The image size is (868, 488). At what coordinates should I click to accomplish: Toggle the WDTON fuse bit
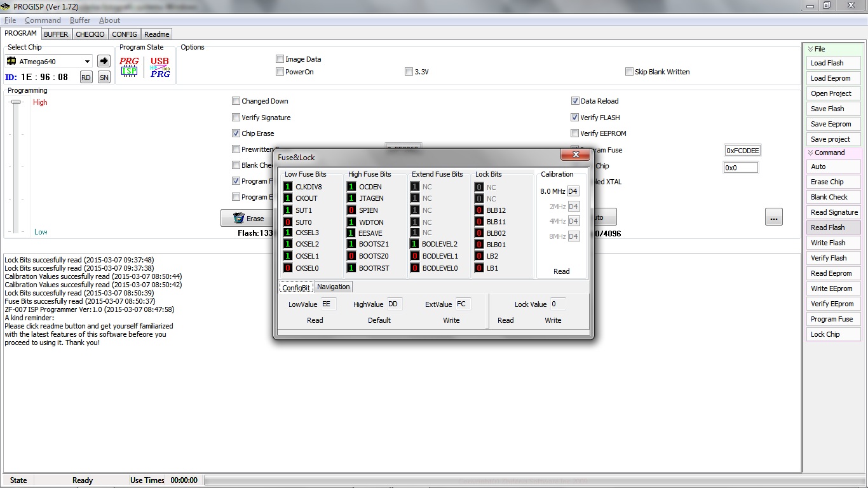tap(351, 222)
